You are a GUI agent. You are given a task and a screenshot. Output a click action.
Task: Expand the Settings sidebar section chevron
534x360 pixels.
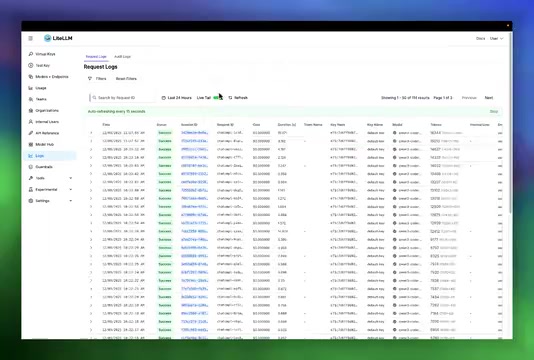coord(70,201)
